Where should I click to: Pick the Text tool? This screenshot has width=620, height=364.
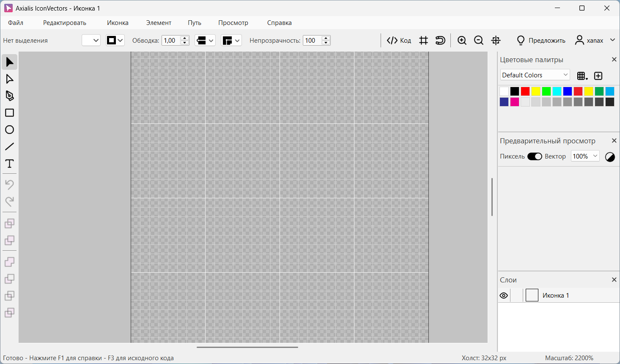point(9,164)
